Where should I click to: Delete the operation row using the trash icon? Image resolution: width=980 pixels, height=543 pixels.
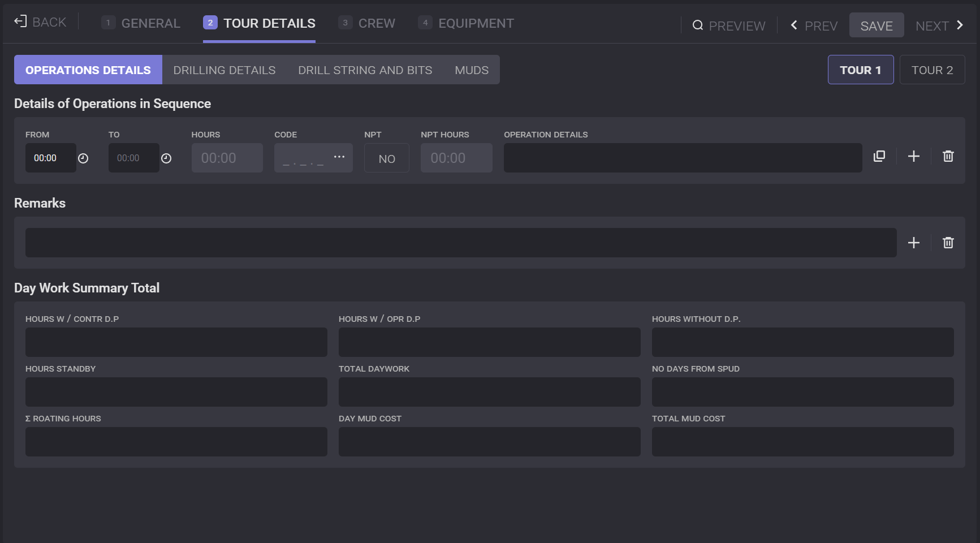[x=948, y=157]
